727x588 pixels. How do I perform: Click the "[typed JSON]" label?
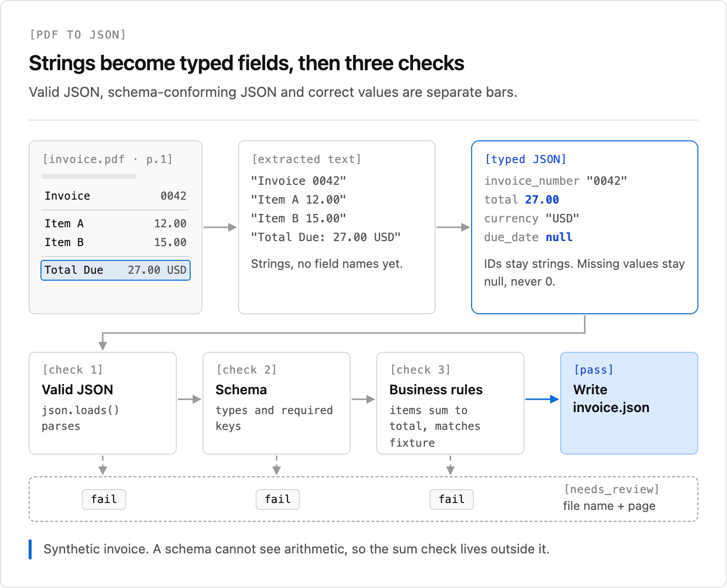[525, 159]
